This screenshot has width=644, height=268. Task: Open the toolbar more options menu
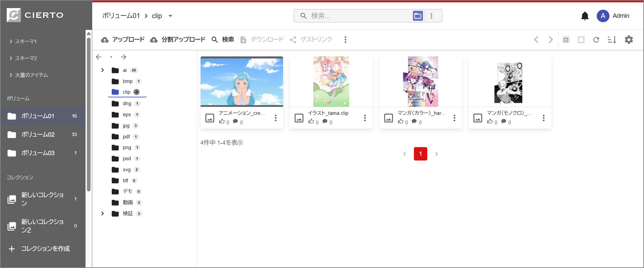[345, 40]
